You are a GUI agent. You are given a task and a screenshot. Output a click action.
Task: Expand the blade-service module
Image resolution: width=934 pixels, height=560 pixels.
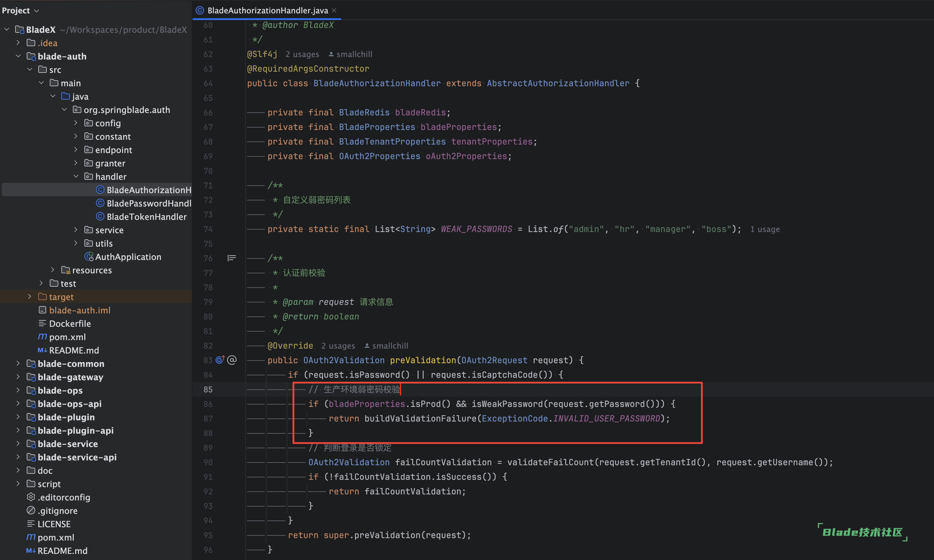18,443
